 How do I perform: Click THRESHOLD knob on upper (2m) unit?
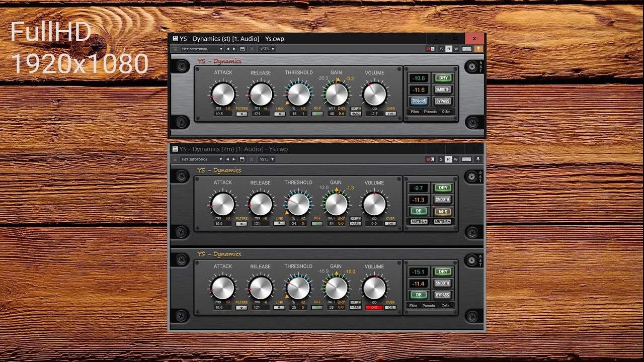click(298, 204)
